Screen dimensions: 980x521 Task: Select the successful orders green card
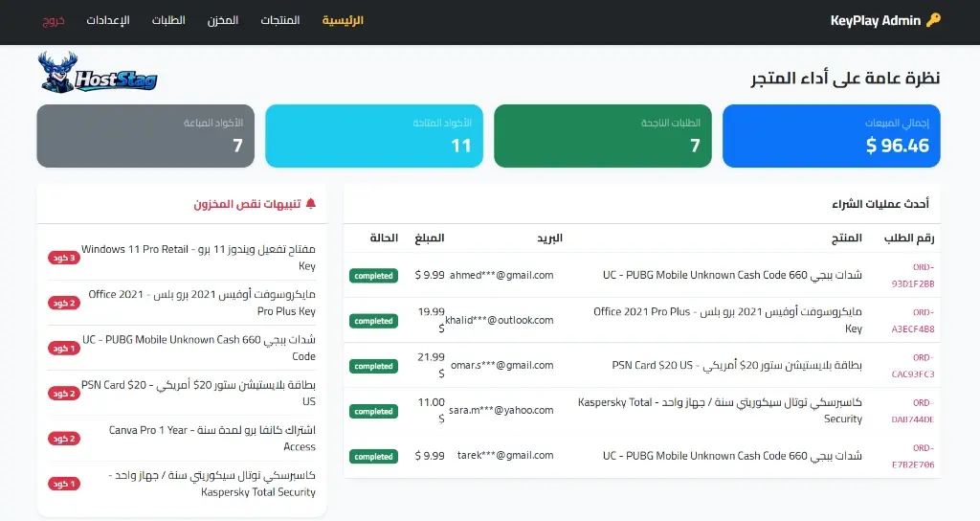(603, 136)
